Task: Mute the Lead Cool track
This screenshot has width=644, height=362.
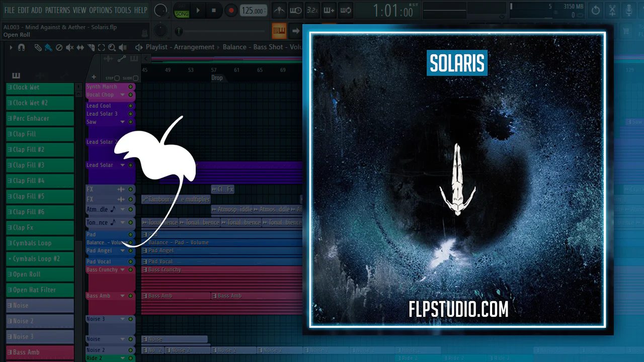Action: (130, 106)
